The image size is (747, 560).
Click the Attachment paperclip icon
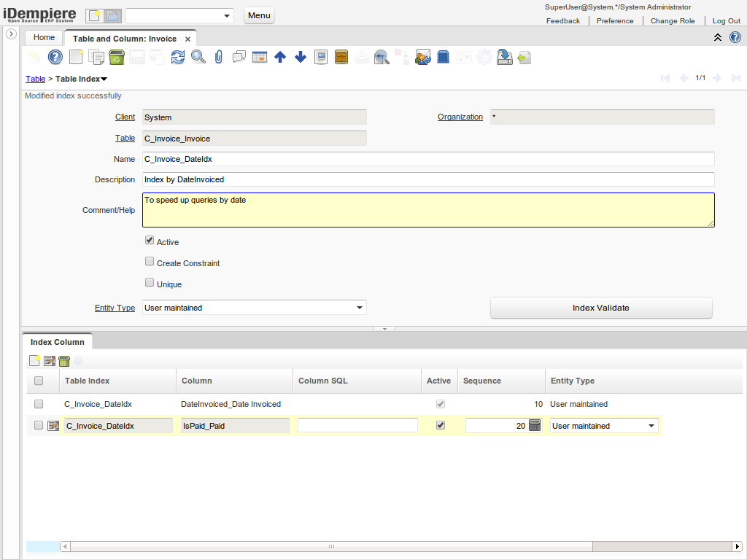point(218,57)
